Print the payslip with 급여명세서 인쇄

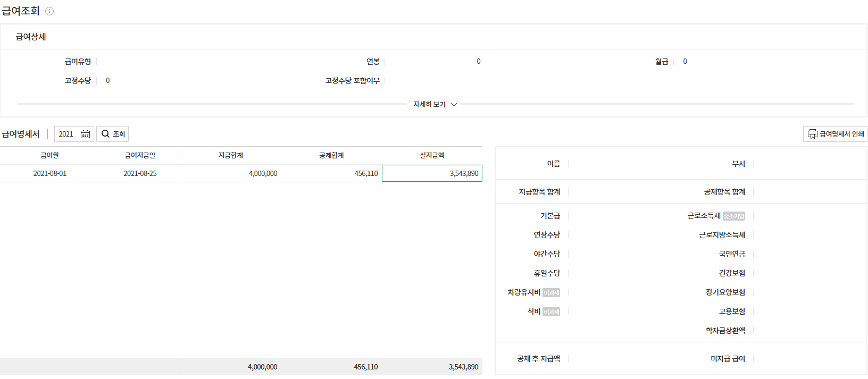coord(835,134)
